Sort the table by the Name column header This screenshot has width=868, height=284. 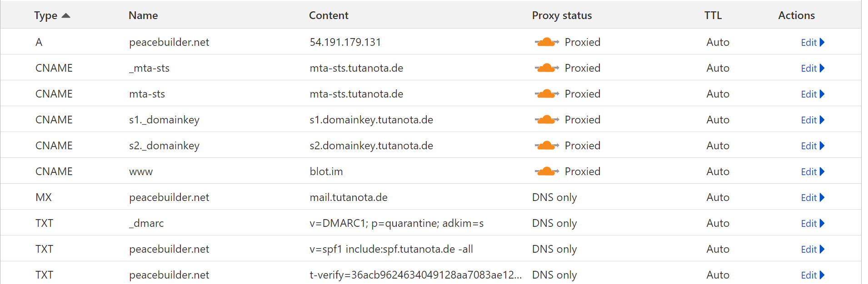click(143, 15)
